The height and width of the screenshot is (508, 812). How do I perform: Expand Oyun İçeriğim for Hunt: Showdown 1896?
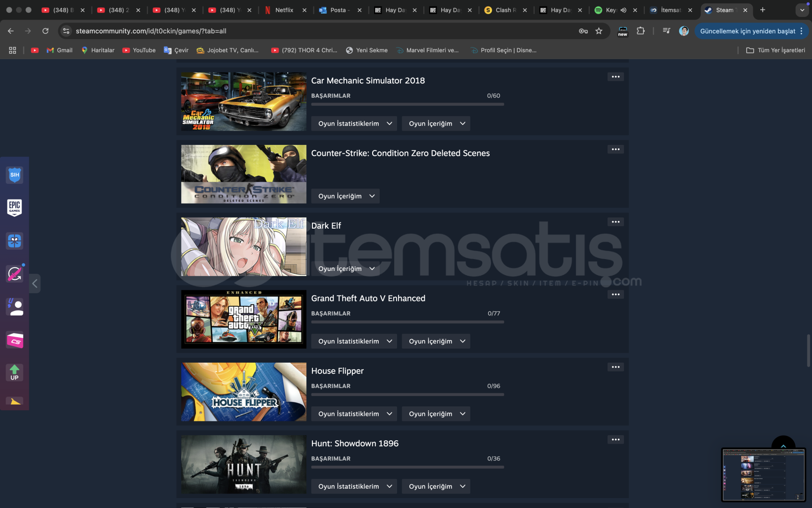(x=436, y=486)
